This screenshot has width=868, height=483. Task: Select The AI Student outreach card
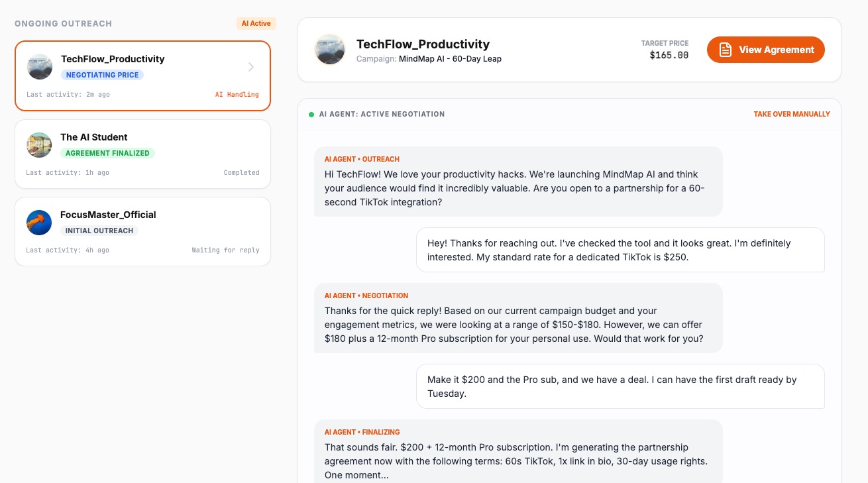coord(142,154)
